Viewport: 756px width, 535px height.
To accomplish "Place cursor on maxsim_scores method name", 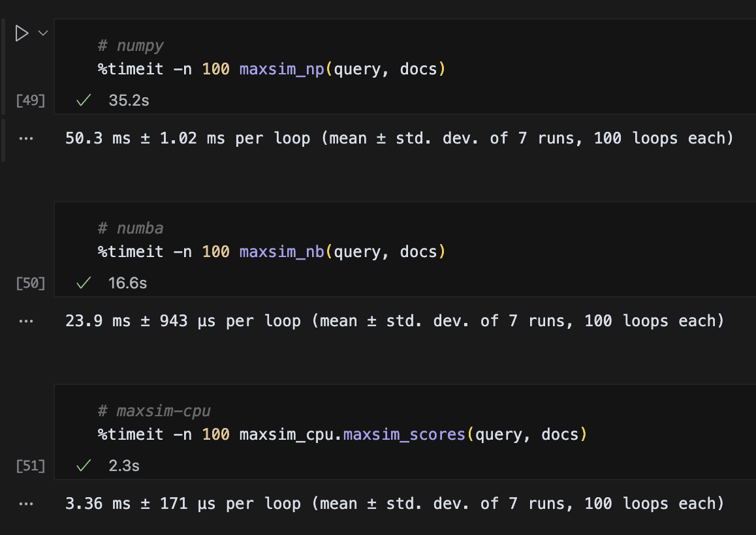I will coord(405,434).
